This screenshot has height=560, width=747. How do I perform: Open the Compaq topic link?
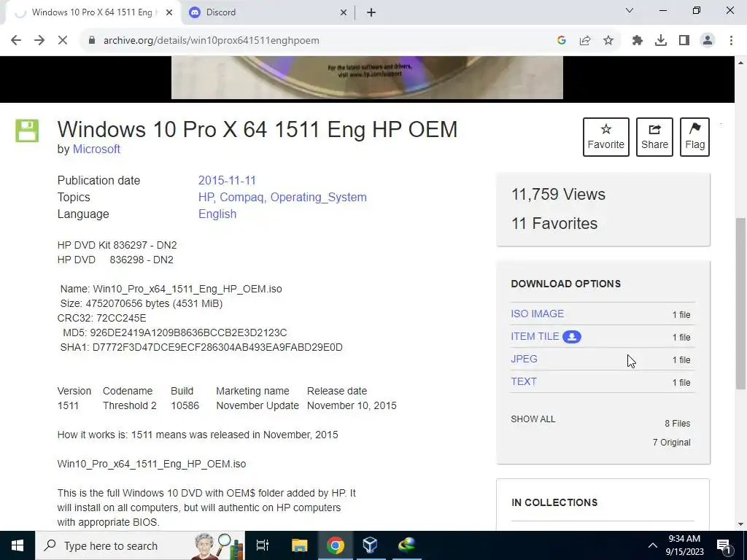[242, 197]
